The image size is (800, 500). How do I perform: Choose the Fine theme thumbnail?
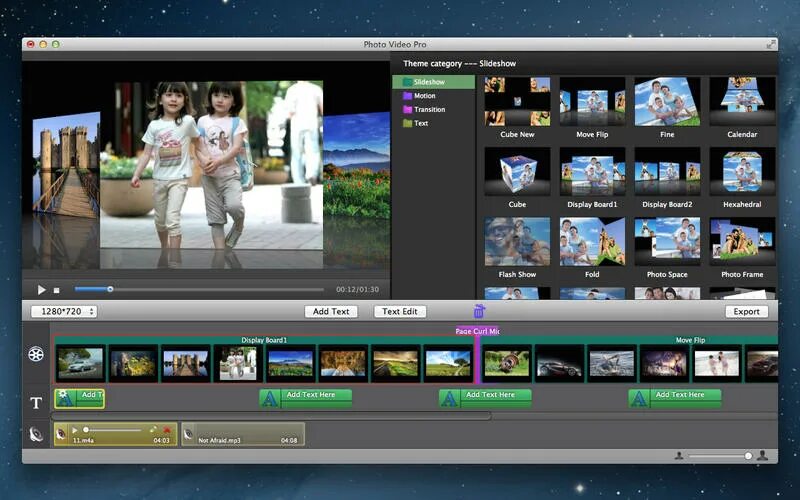click(x=667, y=102)
